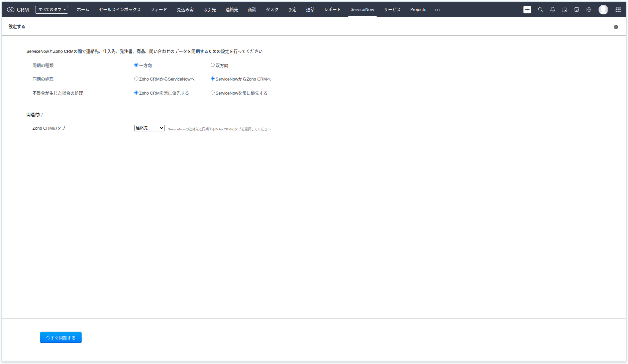Open the 連絡先 tab in navigation
Viewport: 628px width, 364px height.
[232, 10]
